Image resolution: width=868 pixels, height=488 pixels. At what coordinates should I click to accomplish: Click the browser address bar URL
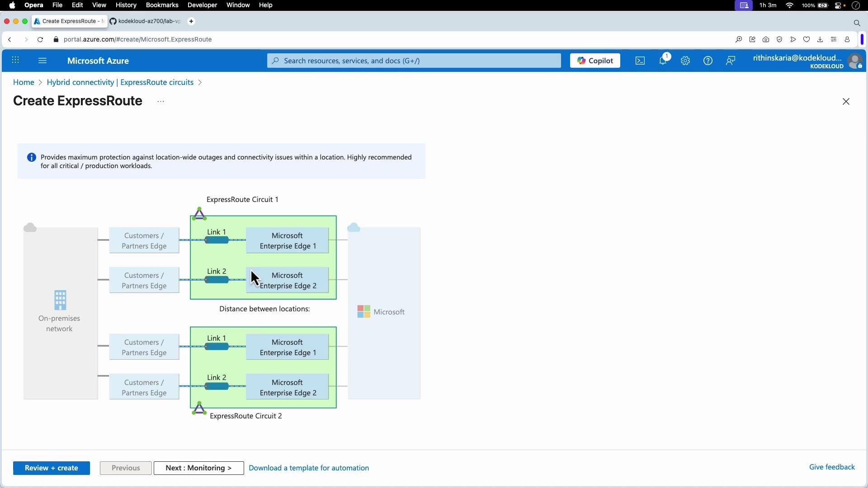[x=138, y=40]
